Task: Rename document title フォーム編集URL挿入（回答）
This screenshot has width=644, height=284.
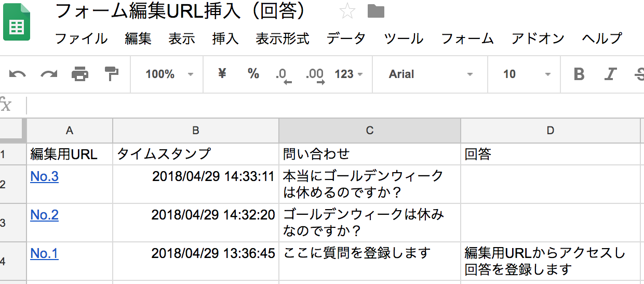Action: [x=180, y=11]
